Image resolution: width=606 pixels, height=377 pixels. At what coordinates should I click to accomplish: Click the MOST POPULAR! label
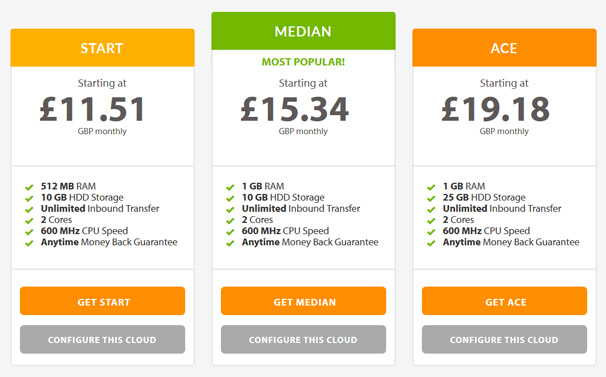(303, 62)
